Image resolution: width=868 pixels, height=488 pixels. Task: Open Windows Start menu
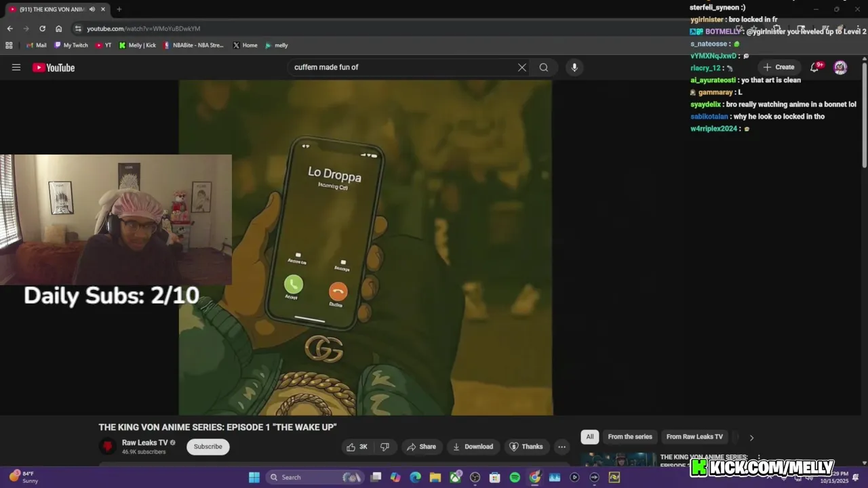point(254,477)
